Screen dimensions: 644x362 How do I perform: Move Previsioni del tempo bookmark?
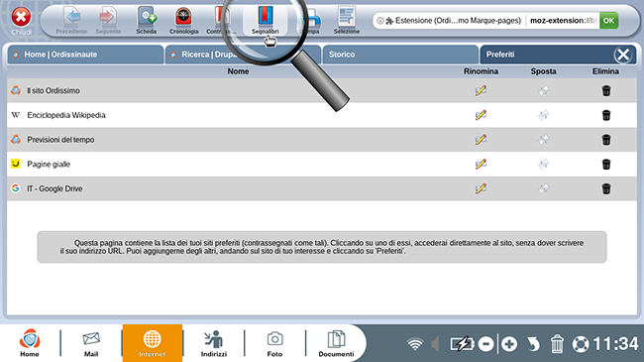pos(543,140)
